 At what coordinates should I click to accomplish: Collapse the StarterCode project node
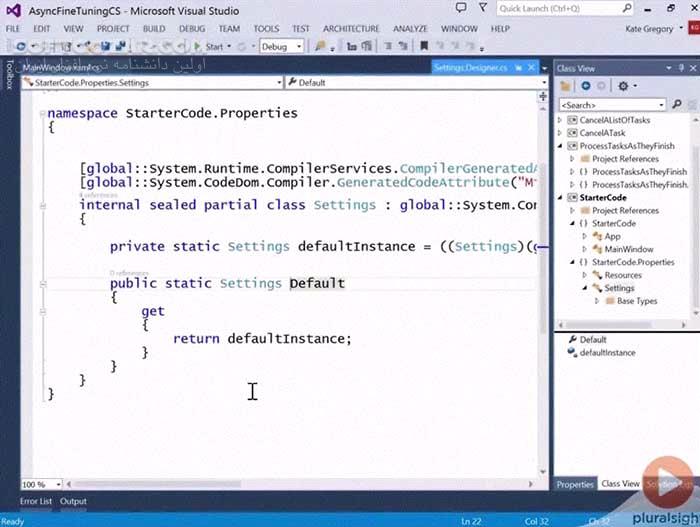(560, 197)
